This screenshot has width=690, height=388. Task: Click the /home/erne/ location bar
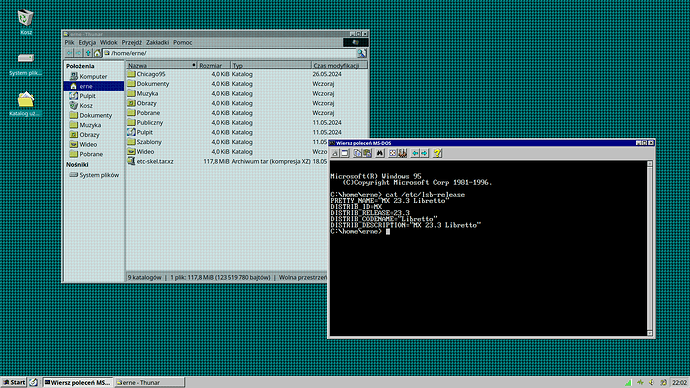[230, 53]
